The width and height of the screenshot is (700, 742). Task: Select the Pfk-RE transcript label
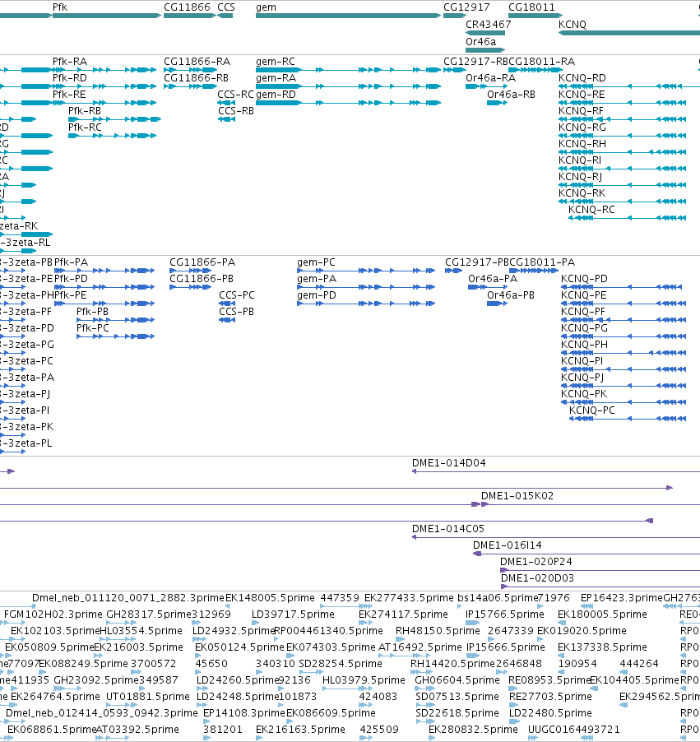(69, 95)
